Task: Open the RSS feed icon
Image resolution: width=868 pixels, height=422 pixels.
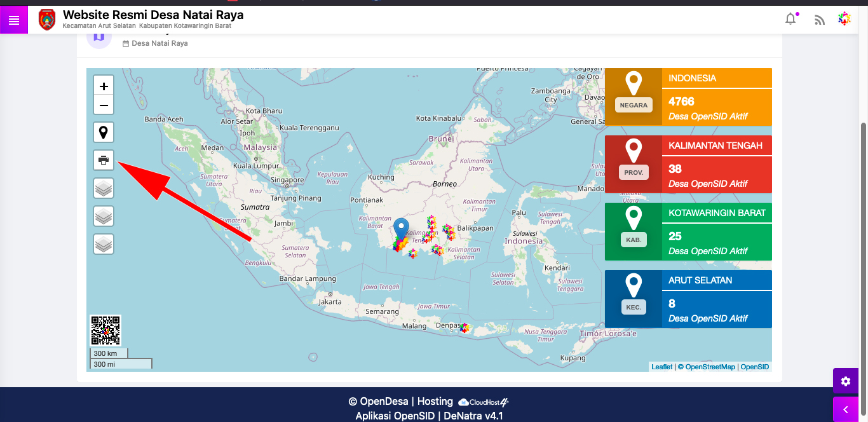Action: [820, 20]
